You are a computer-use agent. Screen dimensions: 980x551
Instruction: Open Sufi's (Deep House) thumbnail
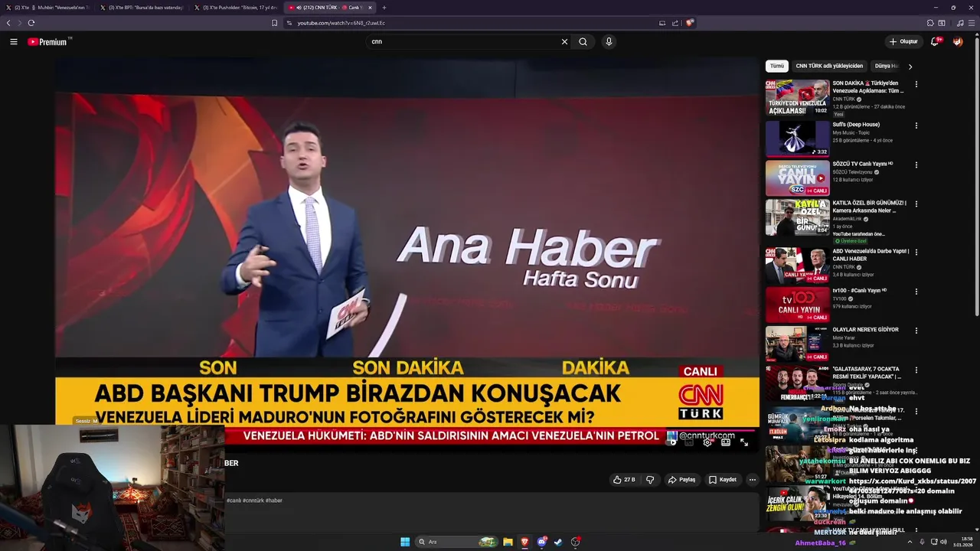click(797, 139)
